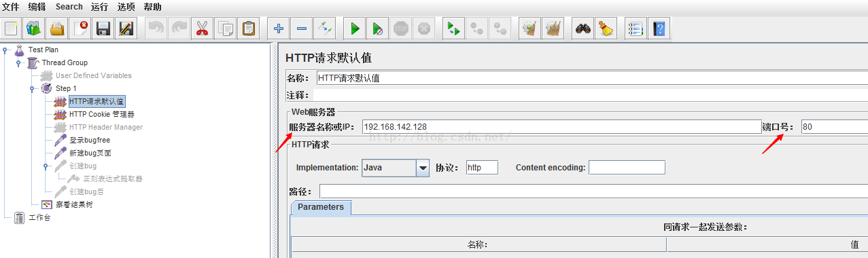Open the Function Helper dialog icon
868x258 pixels.
635,29
